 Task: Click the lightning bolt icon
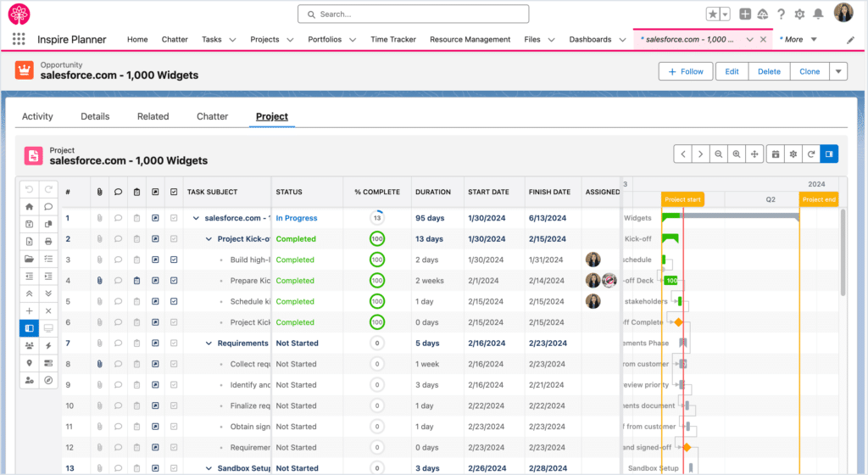(x=48, y=345)
